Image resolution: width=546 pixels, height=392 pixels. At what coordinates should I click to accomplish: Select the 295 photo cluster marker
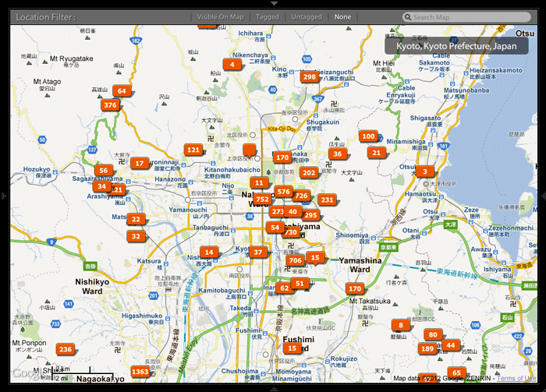pos(310,215)
